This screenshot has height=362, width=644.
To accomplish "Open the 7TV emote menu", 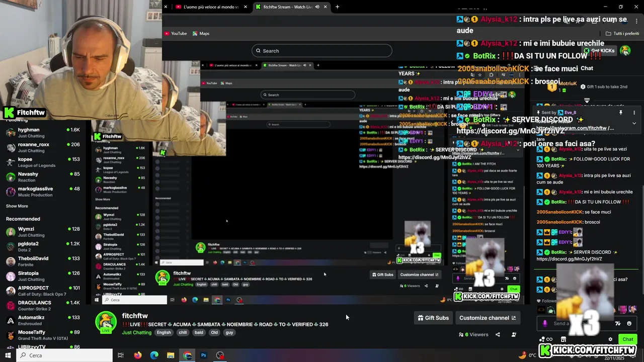I will 618,323.
